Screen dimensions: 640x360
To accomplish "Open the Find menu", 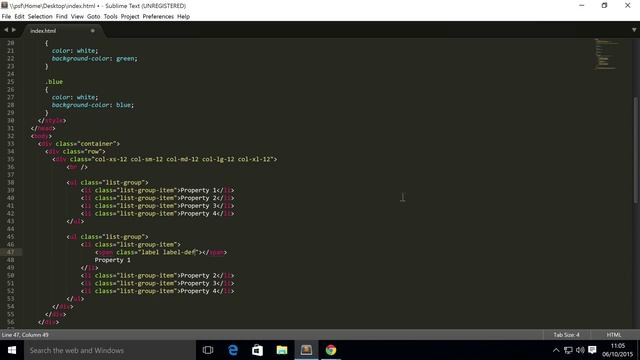I will pyautogui.click(x=61, y=16).
